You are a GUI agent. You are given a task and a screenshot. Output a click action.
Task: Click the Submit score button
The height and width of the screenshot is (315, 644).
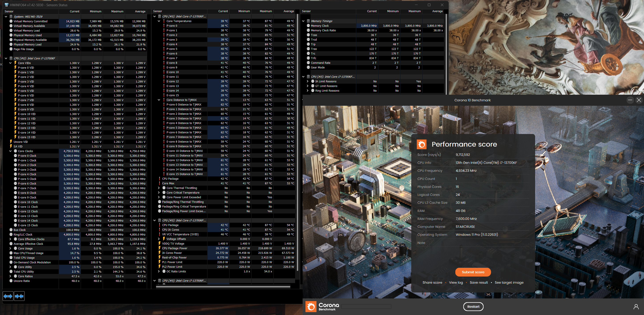473,272
